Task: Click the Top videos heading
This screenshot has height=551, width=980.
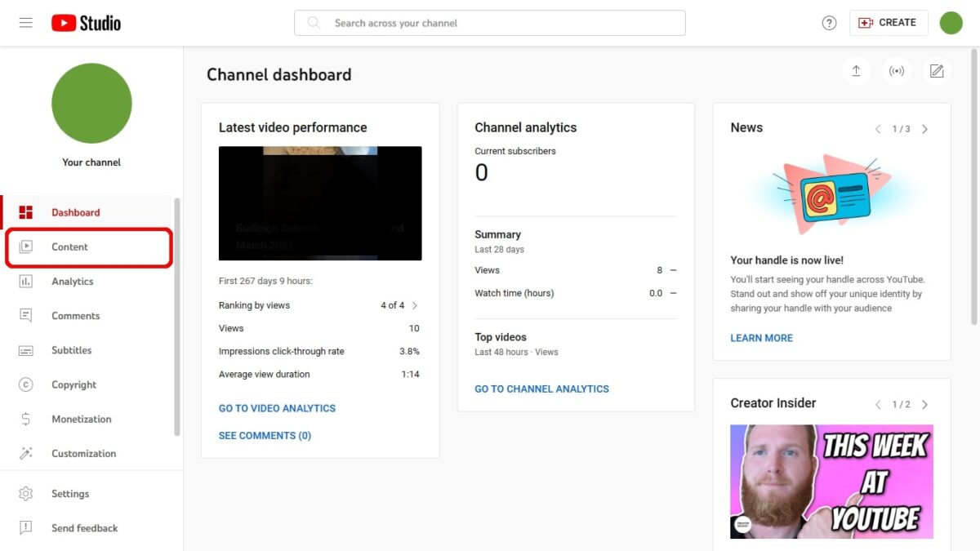Action: 501,337
